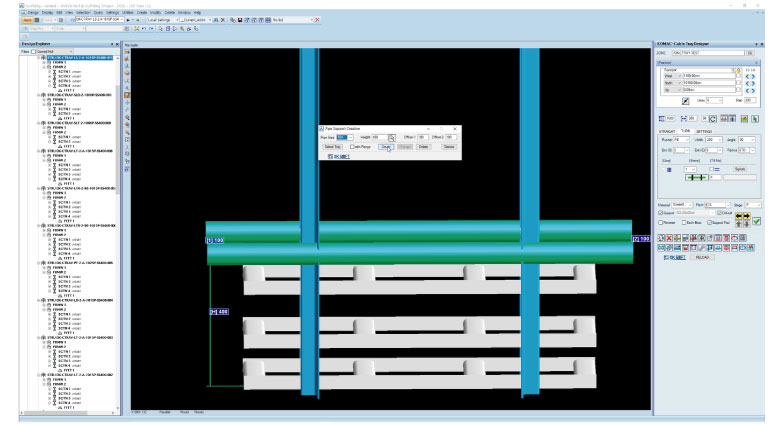
Task: Click the [H] 400 dimension label in the view
Action: 219,312
